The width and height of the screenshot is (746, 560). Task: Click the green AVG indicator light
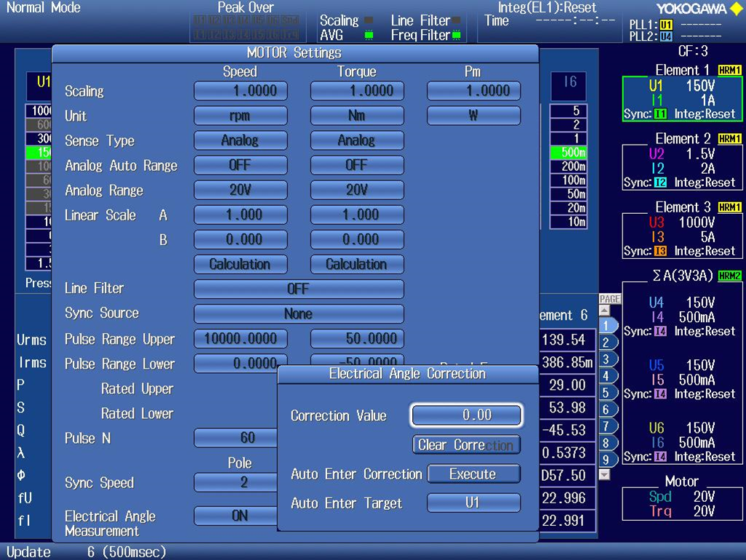point(369,35)
